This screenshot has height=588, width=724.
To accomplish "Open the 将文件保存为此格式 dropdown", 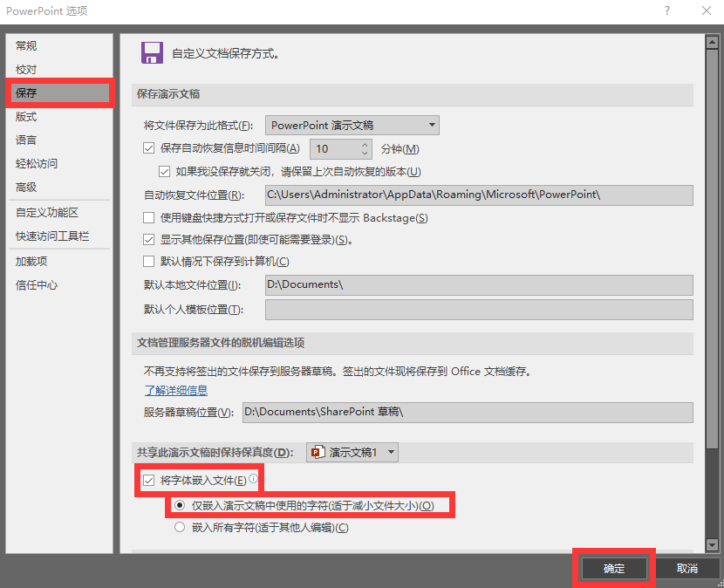I will pyautogui.click(x=352, y=125).
